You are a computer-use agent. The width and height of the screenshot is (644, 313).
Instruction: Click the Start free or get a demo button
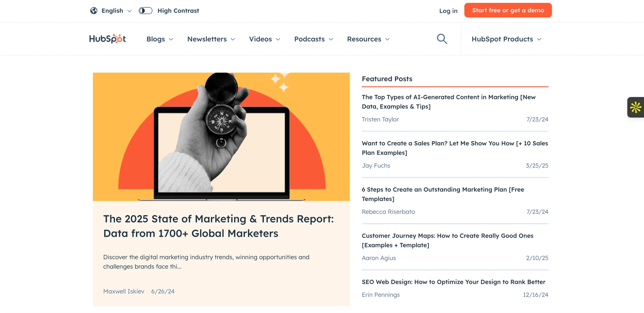click(508, 10)
